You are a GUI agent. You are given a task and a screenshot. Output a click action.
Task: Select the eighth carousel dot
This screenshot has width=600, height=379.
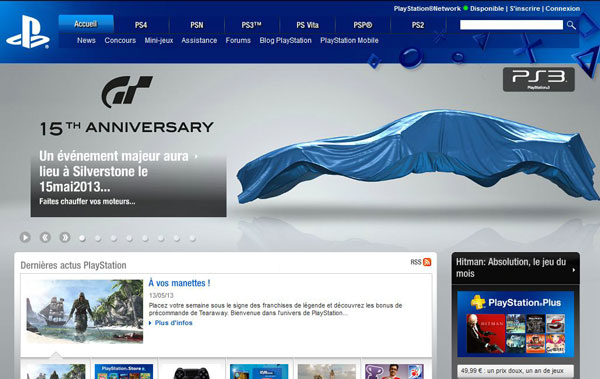tap(192, 238)
